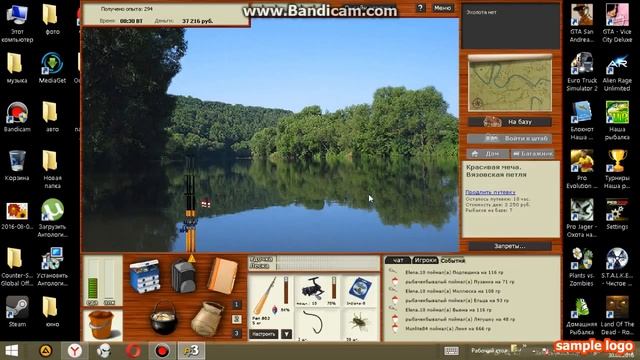Click the Дом button
The image size is (640, 360).
[488, 154]
